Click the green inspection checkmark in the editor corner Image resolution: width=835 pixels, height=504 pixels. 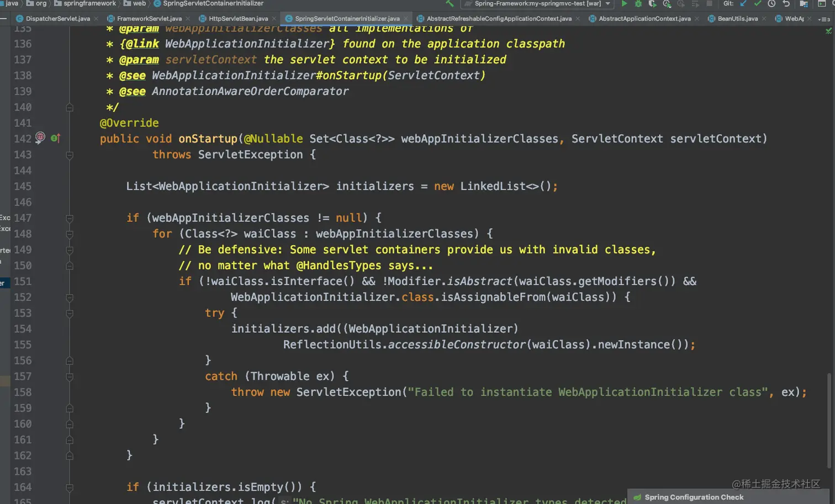click(828, 31)
